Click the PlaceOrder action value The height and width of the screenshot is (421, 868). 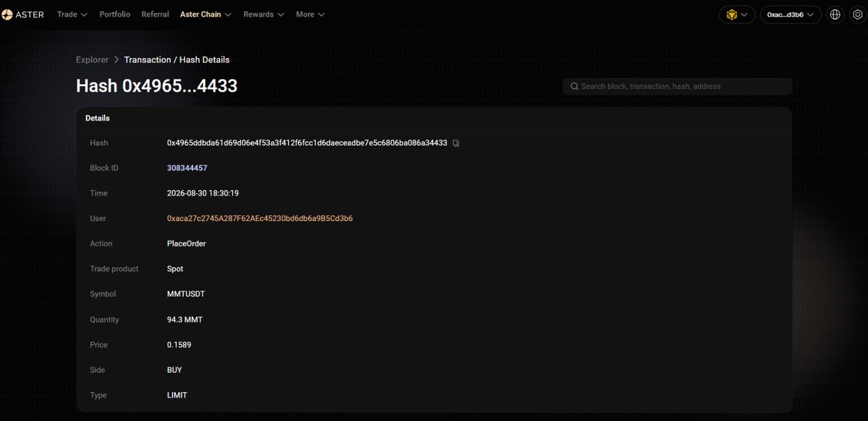pos(187,243)
